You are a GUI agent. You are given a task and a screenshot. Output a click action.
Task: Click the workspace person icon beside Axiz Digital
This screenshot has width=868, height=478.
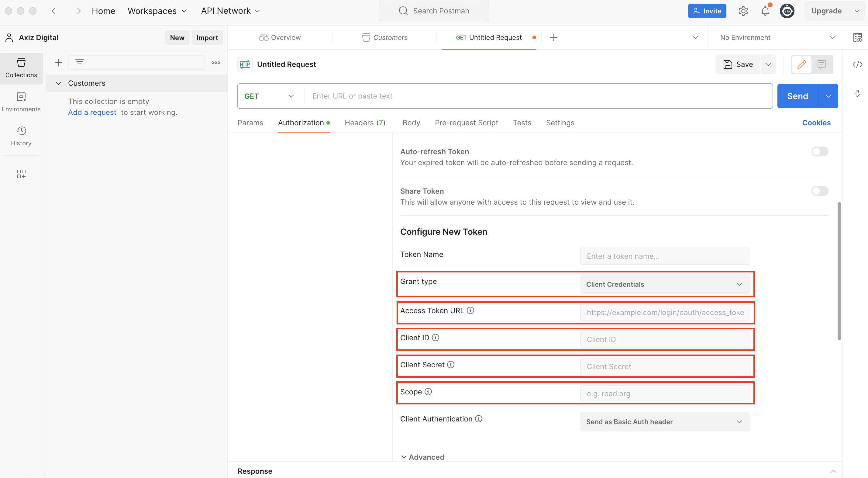click(9, 37)
